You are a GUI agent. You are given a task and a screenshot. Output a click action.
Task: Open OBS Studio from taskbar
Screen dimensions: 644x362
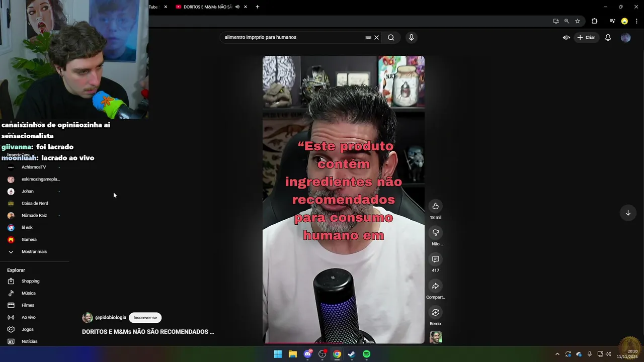(x=323, y=354)
